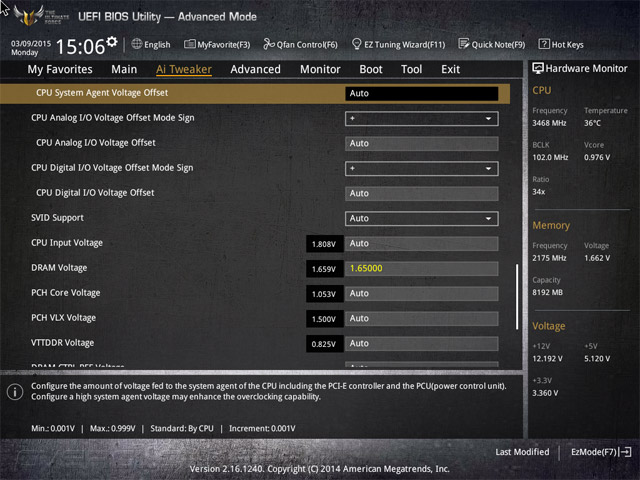Expand the SVID Support dropdown
Viewport: 640px width, 480px height.
tap(422, 218)
